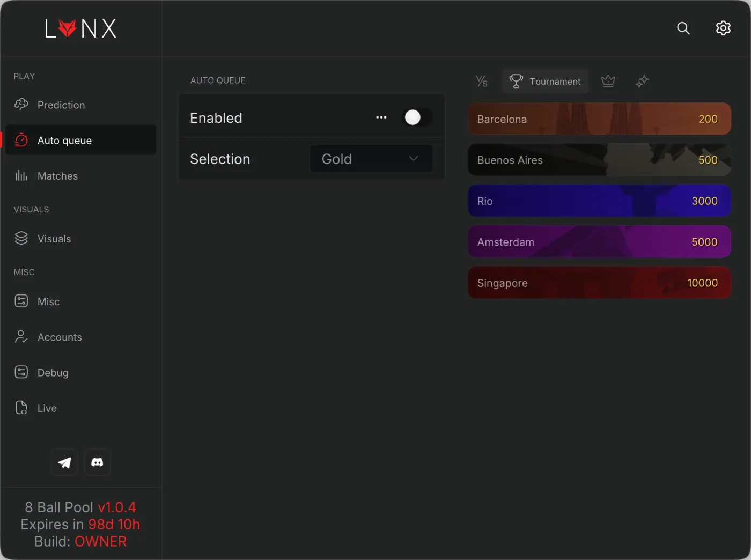Choose the Buenos Aires 500 tournament

(599, 160)
